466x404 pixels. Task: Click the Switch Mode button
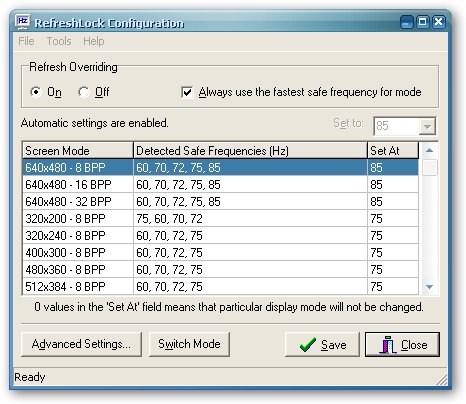[x=189, y=344]
